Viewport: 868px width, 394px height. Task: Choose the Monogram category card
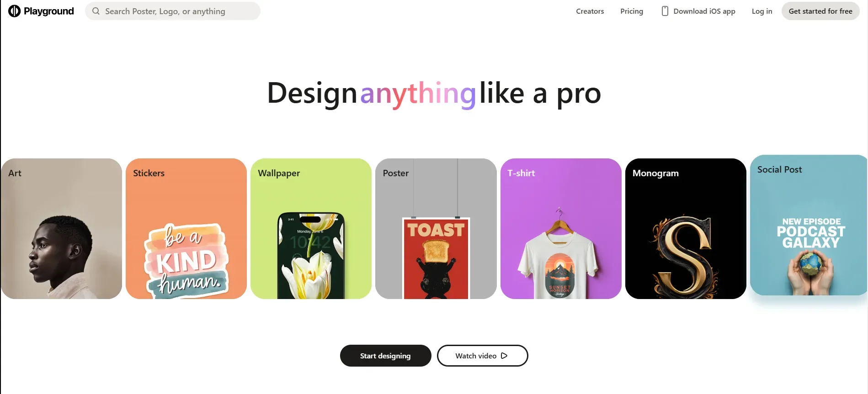(x=686, y=229)
